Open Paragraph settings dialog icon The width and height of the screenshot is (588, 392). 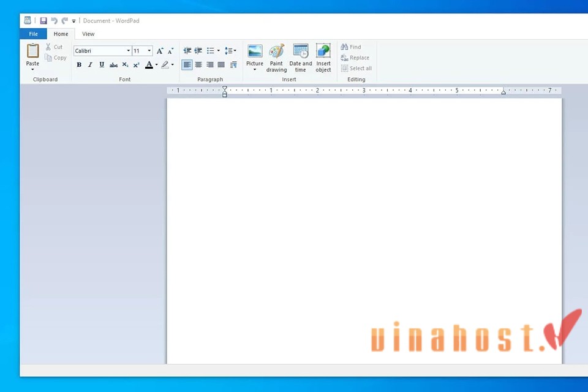233,65
